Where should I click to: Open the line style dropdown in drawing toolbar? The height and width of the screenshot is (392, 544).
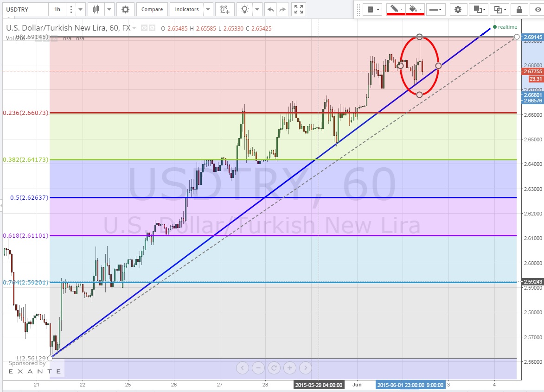pos(435,9)
